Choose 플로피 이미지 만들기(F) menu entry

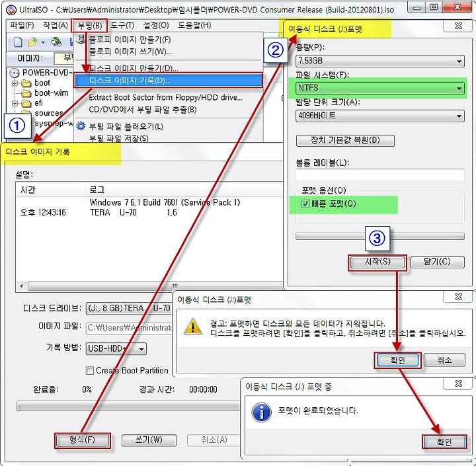click(130, 40)
